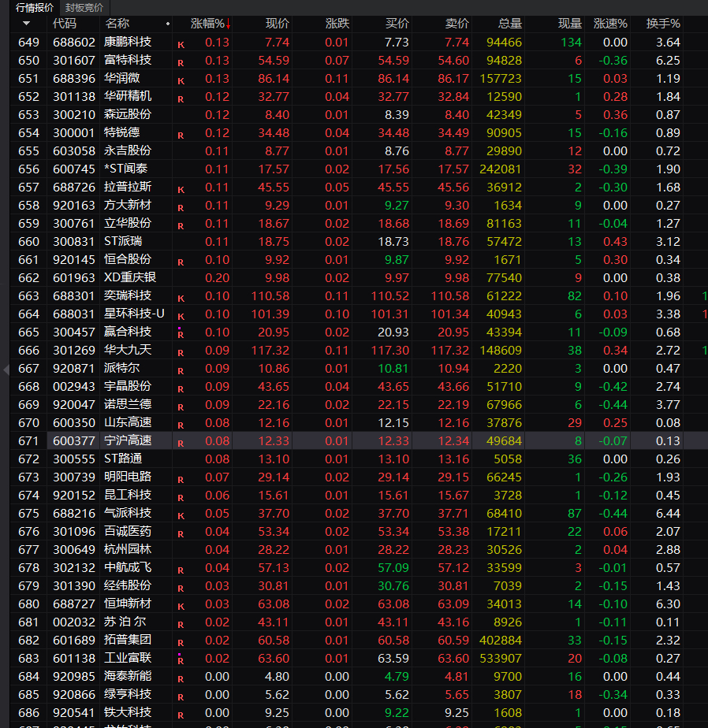
Task: Click the R marker beside 富特科技
Action: (x=181, y=63)
